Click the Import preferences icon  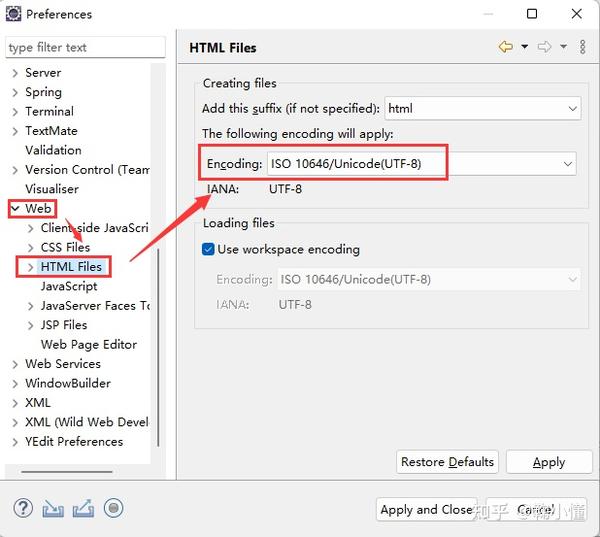coord(53,508)
